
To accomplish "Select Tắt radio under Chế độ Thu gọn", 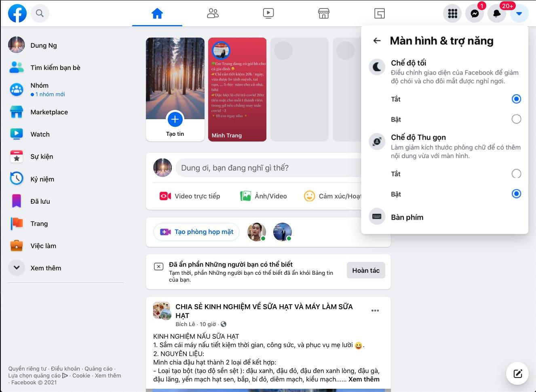I will pos(516,174).
